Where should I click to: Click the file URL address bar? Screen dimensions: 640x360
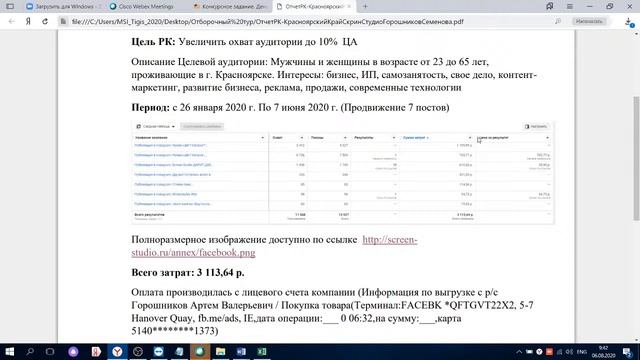tap(267, 21)
